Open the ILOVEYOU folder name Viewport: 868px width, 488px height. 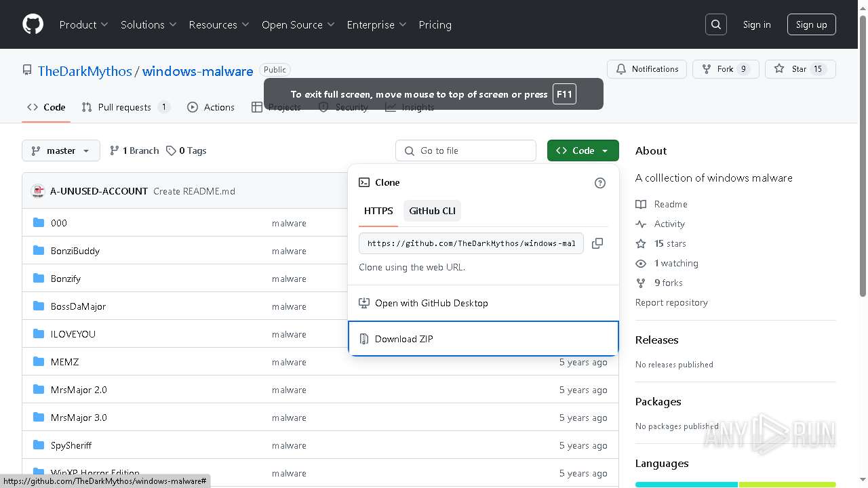[x=73, y=334]
